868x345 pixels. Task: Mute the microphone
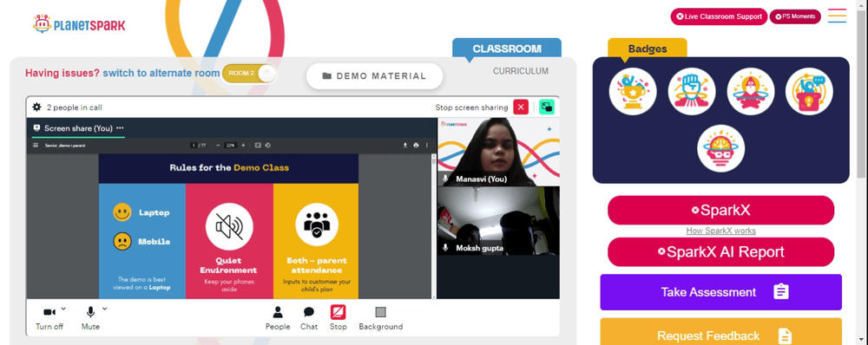pyautogui.click(x=90, y=318)
